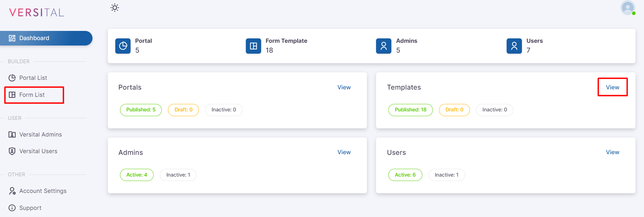
Task: Click the Draft: 0 portals badge
Action: tap(183, 110)
